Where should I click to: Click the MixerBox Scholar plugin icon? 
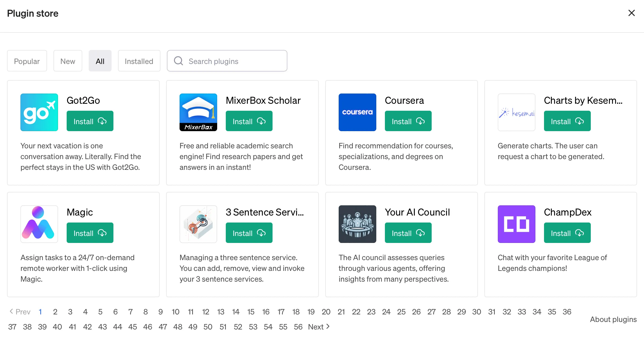(198, 112)
